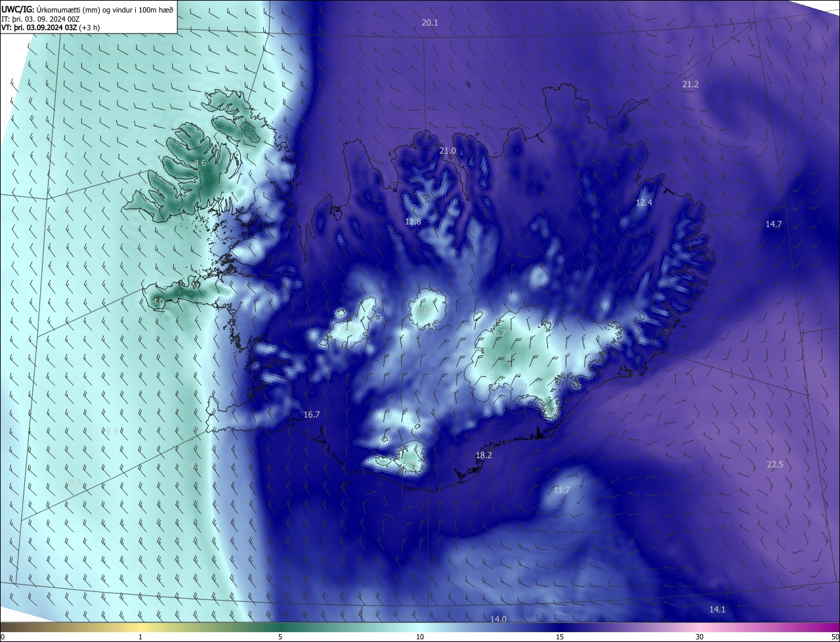This screenshot has height=642, width=840.
Task: Click the 22.5 value label
Action: tap(775, 464)
